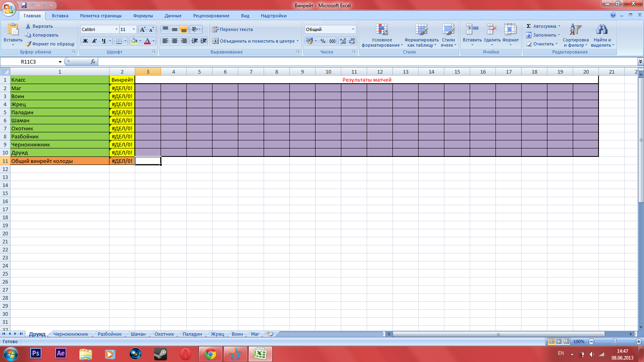
Task: Toggle italic (К) formatting
Action: 95,41
